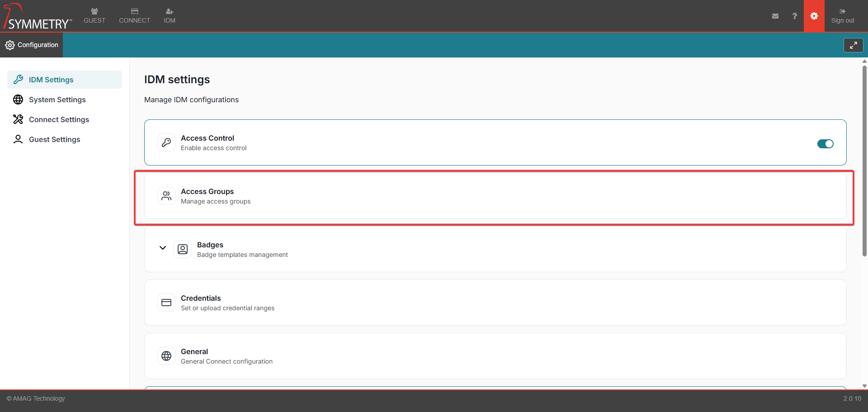The height and width of the screenshot is (412, 868).
Task: Click the red settings gear icon
Action: (814, 16)
